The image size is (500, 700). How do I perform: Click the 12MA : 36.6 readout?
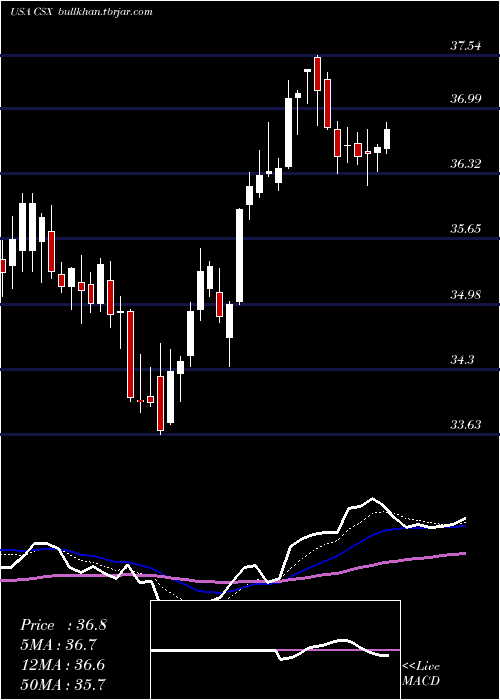(62, 664)
